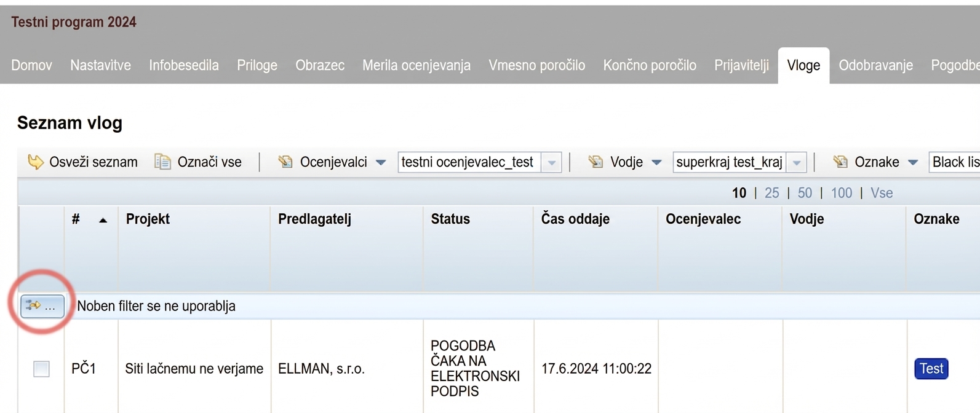This screenshot has height=413, width=980.
Task: Expand the Ocenjevalci dropdown arrow
Action: click(381, 163)
